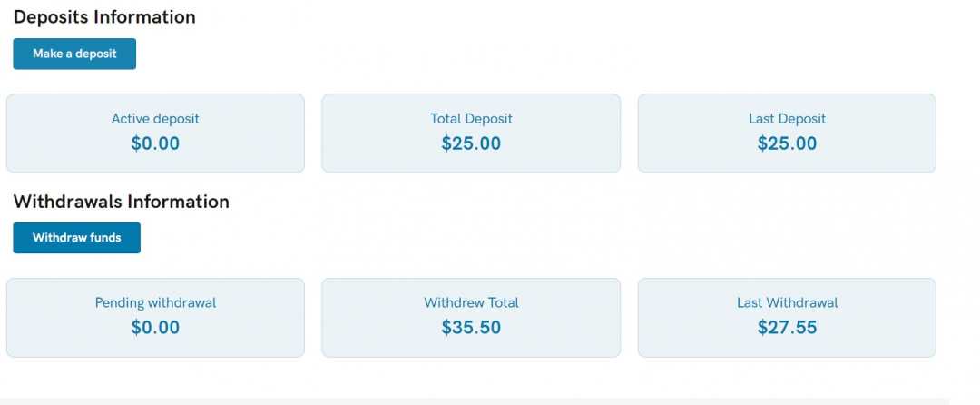The image size is (980, 405).
Task: Click the $25.00 amount under Total Deposit
Action: point(471,143)
